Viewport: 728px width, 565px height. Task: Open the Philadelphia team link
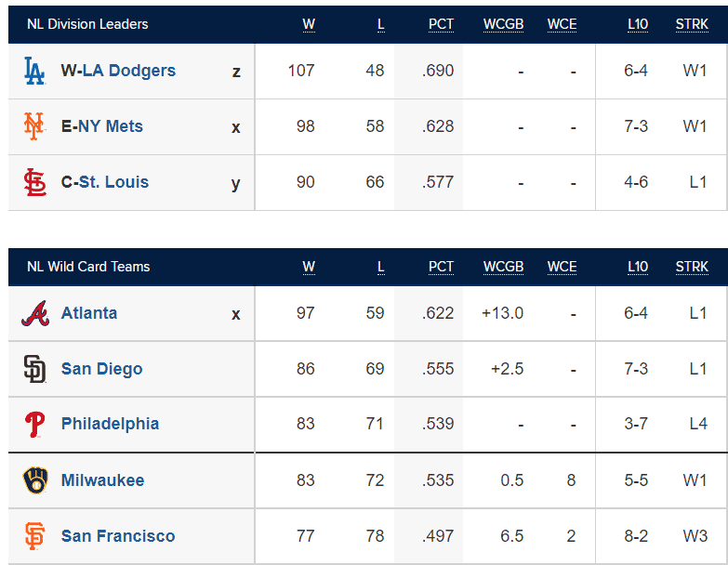coord(110,424)
